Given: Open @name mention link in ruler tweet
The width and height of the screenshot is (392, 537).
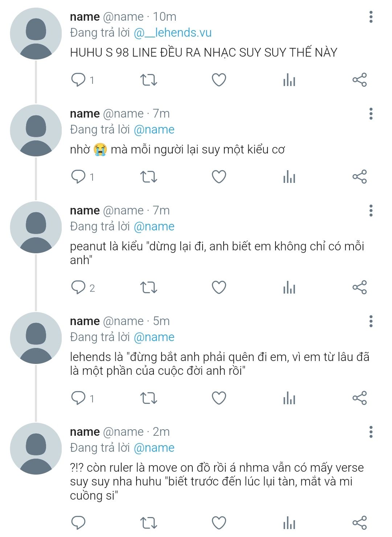Looking at the screenshot, I should coord(154,448).
